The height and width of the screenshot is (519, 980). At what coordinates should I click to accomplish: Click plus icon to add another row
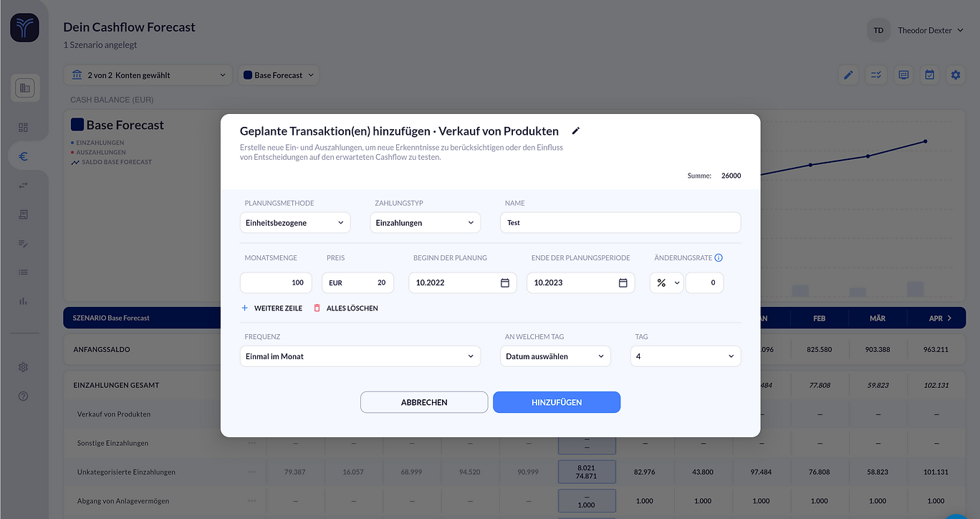pos(244,308)
